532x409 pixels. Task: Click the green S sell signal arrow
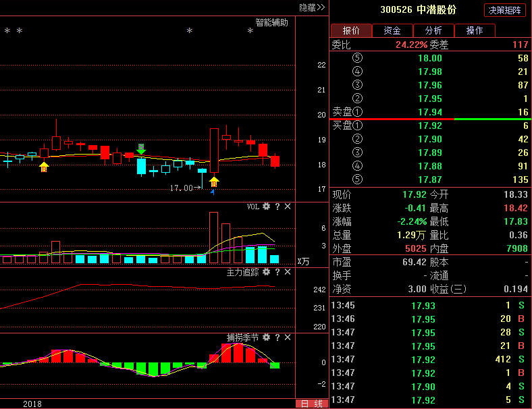141,149
